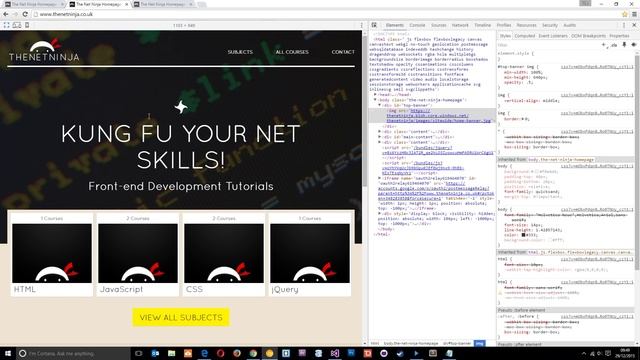The image size is (640, 360).
Task: Open Visual Studio from the taskbar
Action: [x=335, y=353]
